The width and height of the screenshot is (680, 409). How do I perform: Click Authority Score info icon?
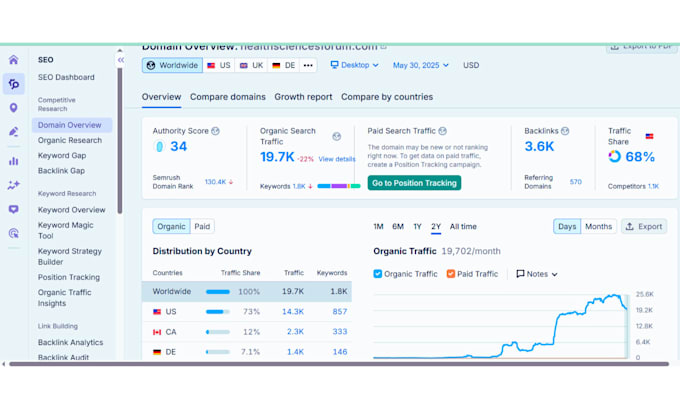coord(215,131)
